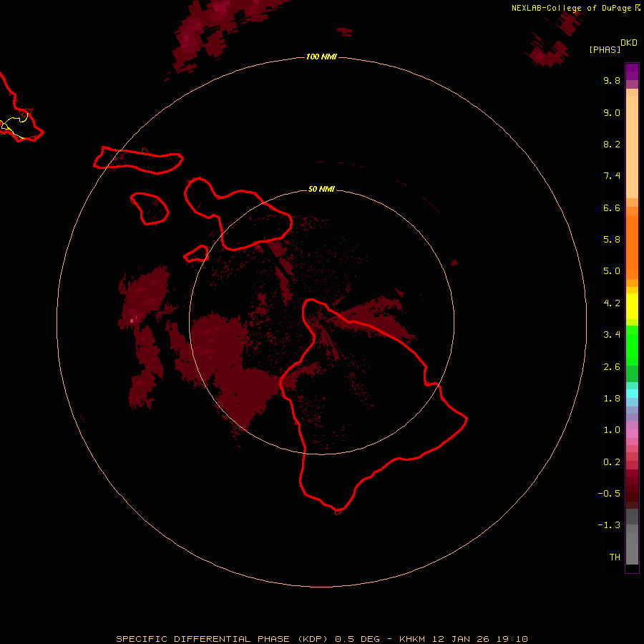The width and height of the screenshot is (644, 644).
Task: Click the 9.8 value on the color scale
Action: click(612, 80)
